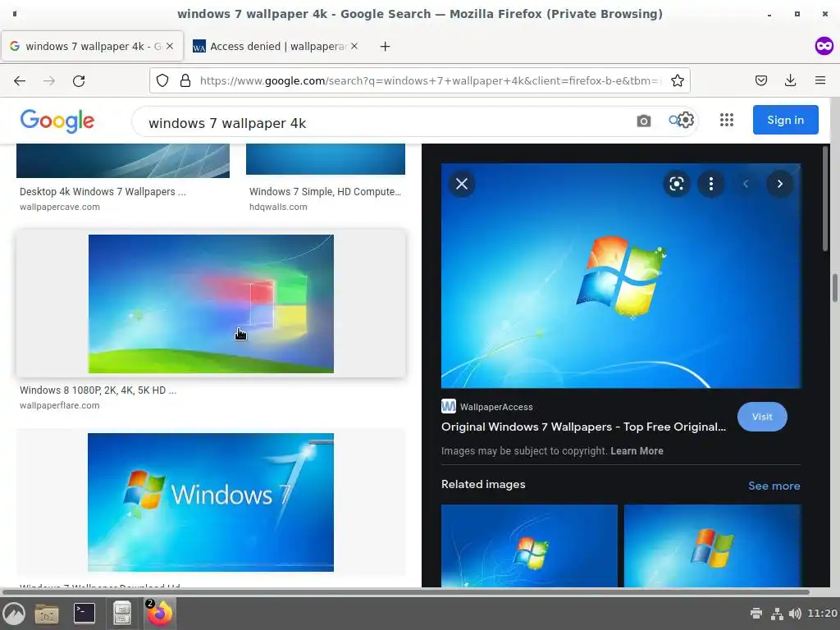Click the hdqwalls.com source text
This screenshot has width=840, height=630.
pos(278,207)
